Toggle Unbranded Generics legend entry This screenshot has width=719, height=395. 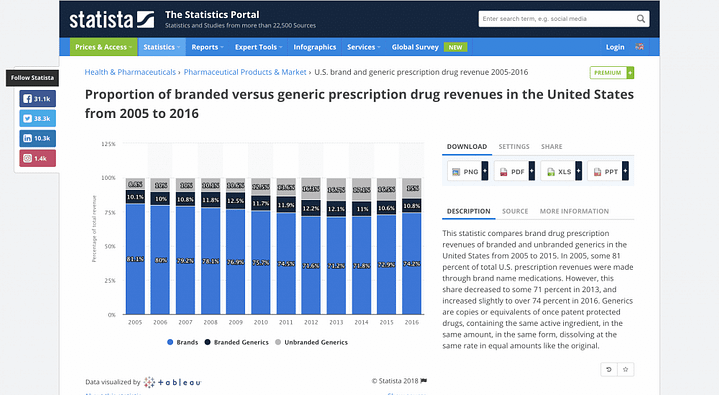coord(311,342)
